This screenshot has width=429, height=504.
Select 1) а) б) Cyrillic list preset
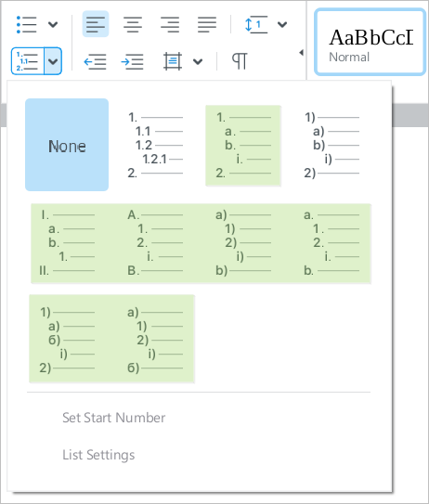coord(67,340)
